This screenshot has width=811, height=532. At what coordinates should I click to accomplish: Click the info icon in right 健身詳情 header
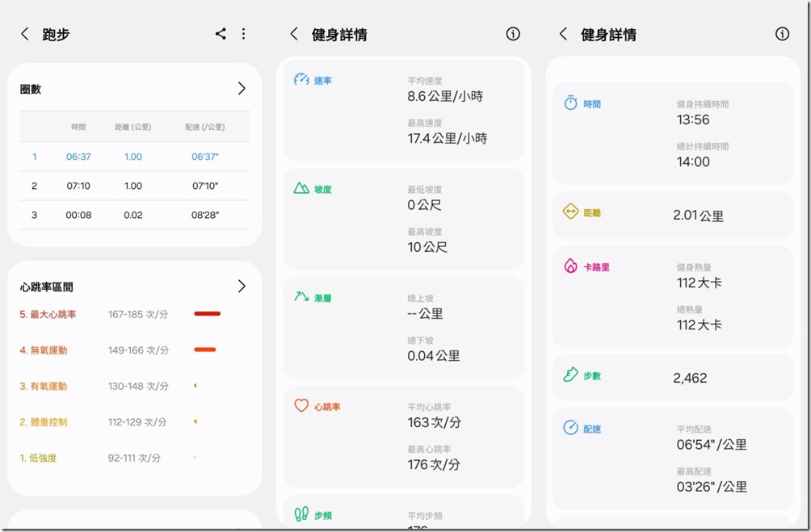click(782, 34)
